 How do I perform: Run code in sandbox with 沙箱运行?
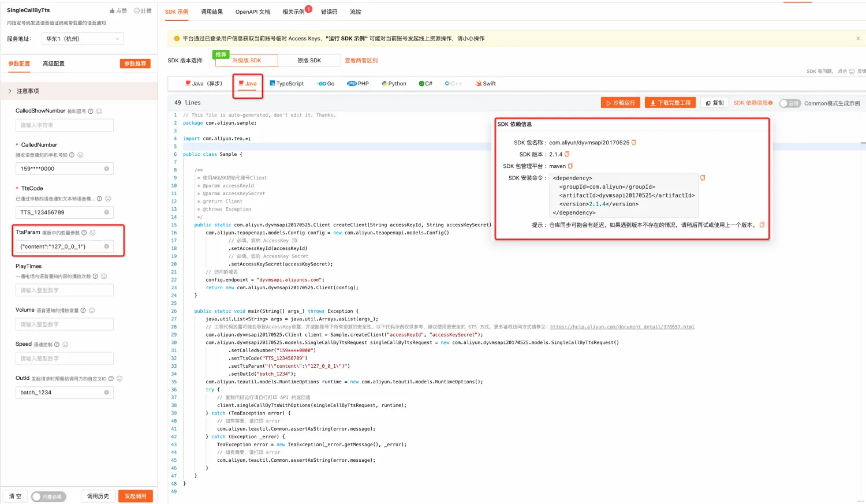(x=621, y=103)
